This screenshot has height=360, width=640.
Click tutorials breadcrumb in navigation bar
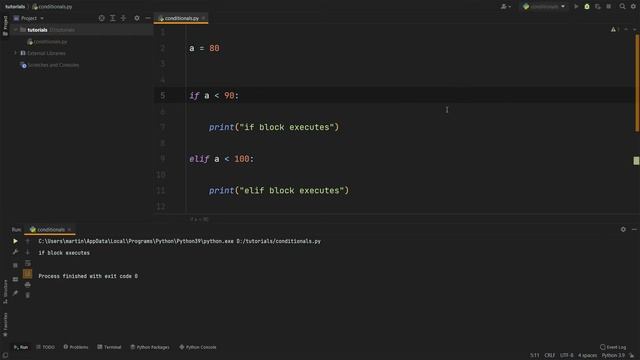(x=15, y=7)
